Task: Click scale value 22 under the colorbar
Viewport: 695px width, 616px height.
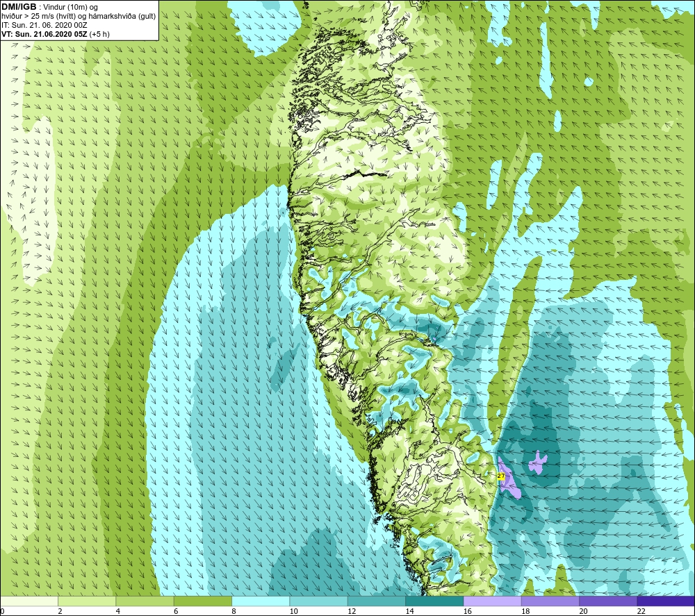Action: [641, 611]
